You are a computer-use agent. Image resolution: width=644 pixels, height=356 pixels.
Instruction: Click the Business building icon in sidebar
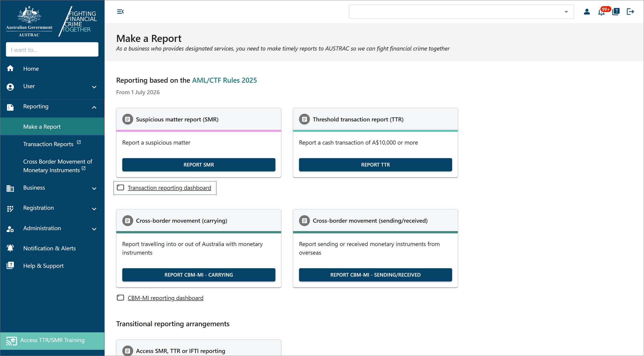10,188
